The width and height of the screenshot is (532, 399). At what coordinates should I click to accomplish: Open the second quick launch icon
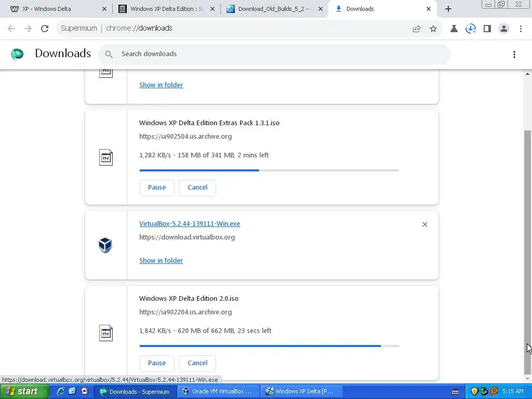coord(73,392)
